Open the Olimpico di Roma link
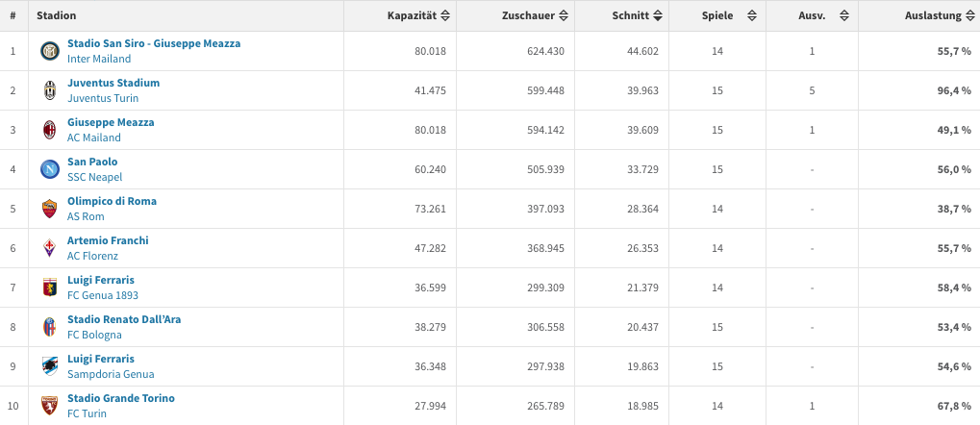 pyautogui.click(x=112, y=201)
